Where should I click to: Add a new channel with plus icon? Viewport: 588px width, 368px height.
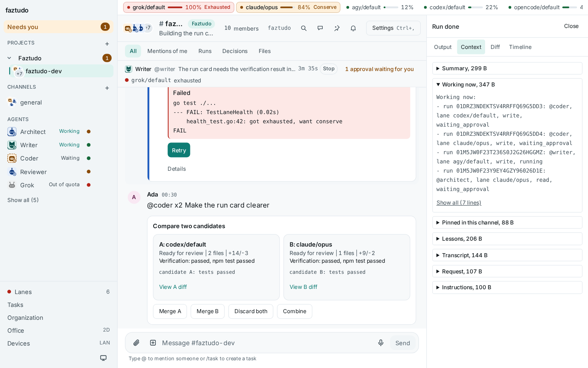point(107,88)
